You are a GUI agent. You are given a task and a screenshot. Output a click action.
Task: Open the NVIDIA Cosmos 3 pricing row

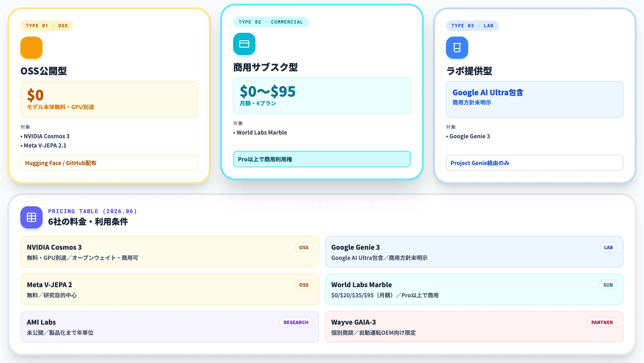coord(170,252)
